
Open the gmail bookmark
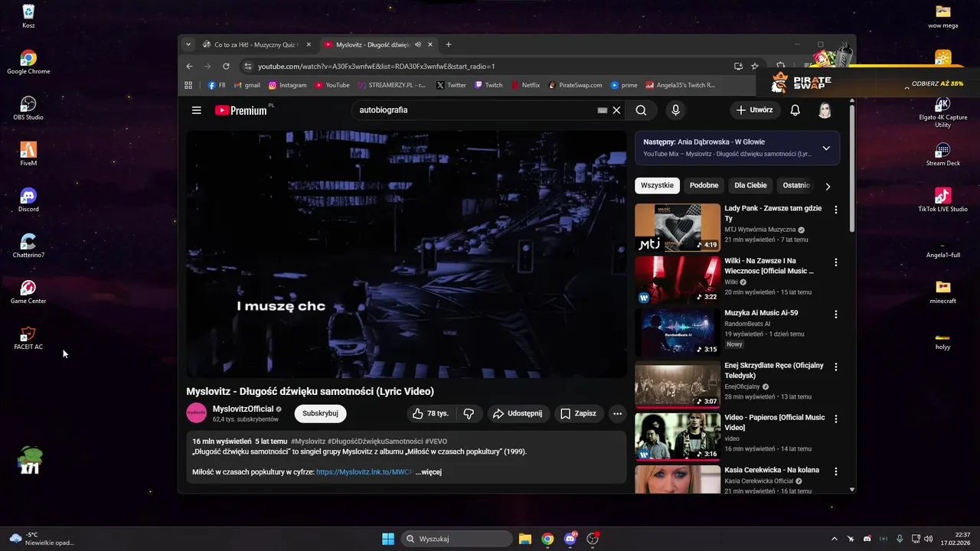(x=247, y=85)
